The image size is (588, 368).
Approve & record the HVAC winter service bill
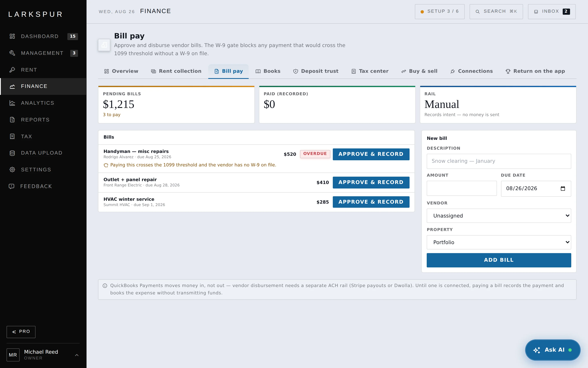click(x=371, y=202)
